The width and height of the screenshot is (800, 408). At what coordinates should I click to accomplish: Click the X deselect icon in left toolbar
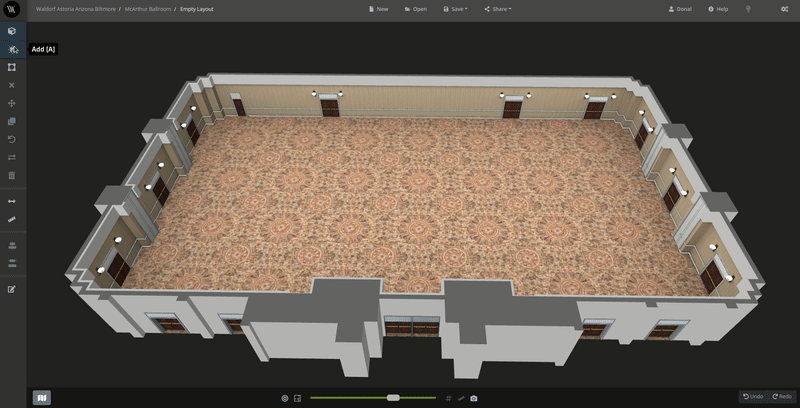click(12, 86)
